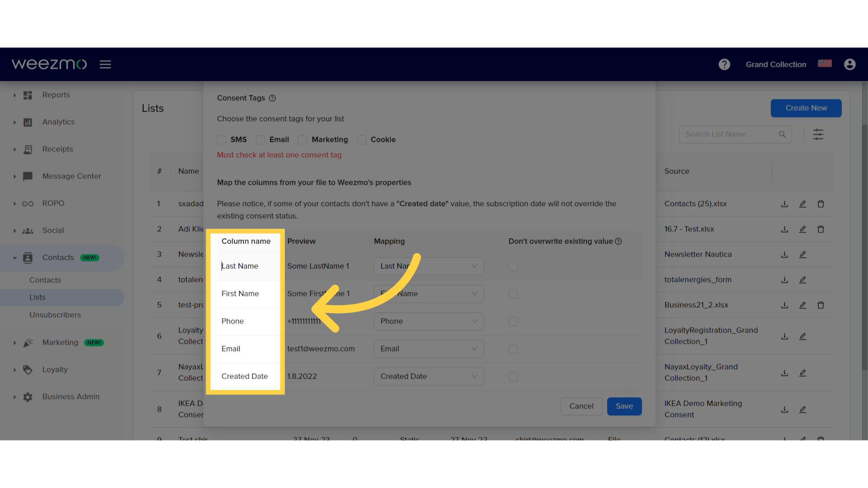Click the Reports sidebar icon
868x488 pixels.
click(28, 95)
